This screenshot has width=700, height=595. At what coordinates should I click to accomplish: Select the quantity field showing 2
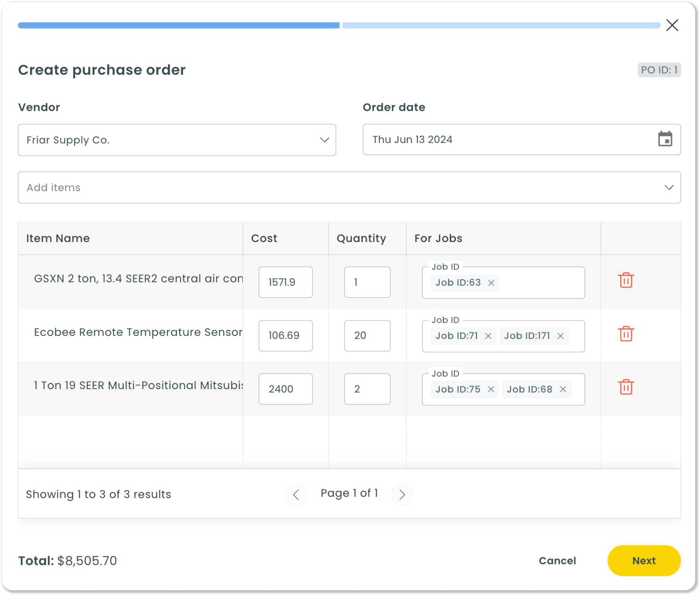367,389
